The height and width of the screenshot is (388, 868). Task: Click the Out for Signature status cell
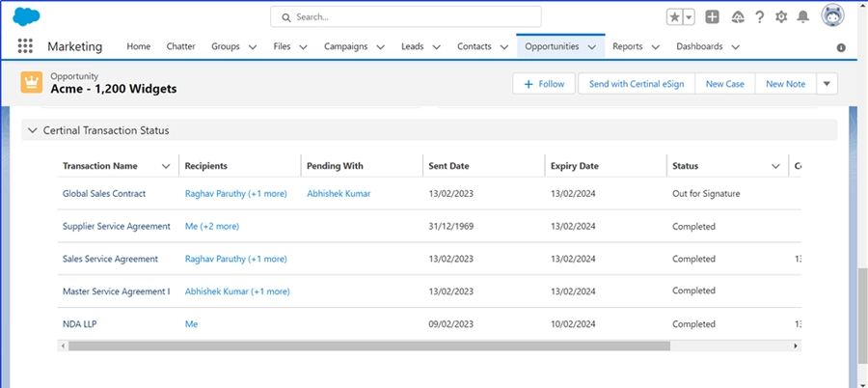706,193
